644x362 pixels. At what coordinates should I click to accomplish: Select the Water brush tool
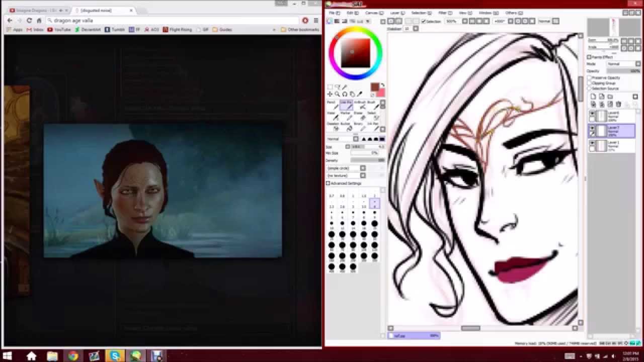coord(332,116)
